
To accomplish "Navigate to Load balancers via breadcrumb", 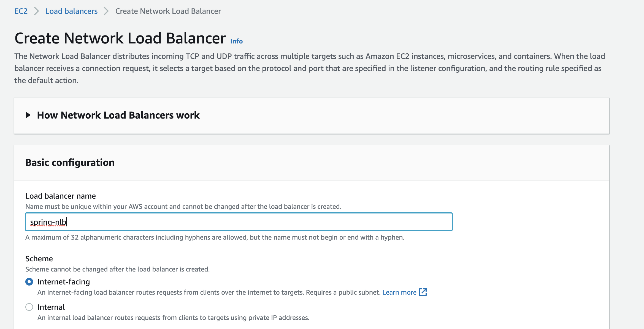I will [71, 11].
